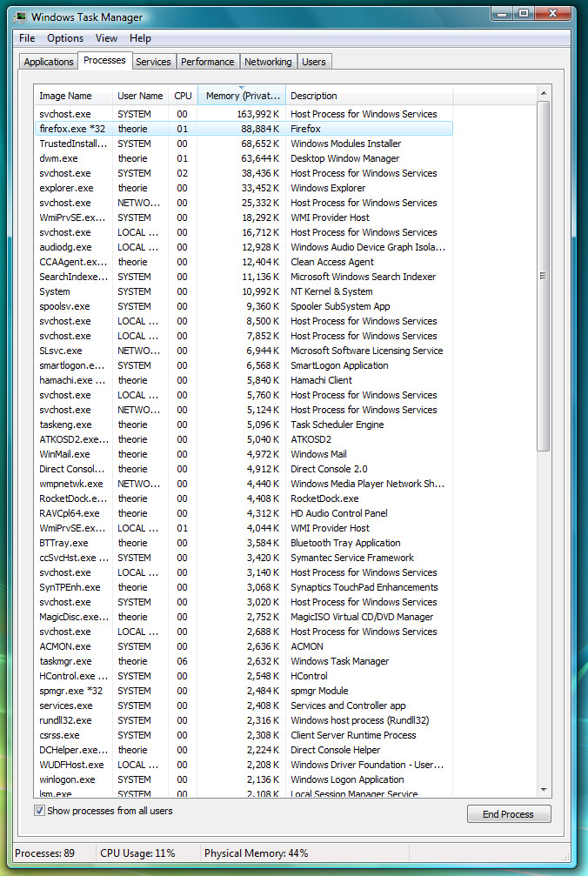588x876 pixels.
Task: Select the Processes tab
Action: coord(104,60)
